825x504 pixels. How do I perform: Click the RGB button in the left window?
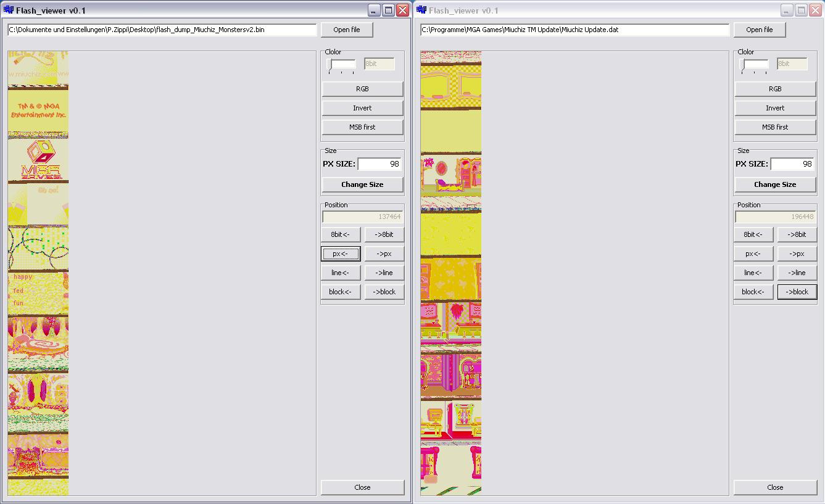point(362,89)
